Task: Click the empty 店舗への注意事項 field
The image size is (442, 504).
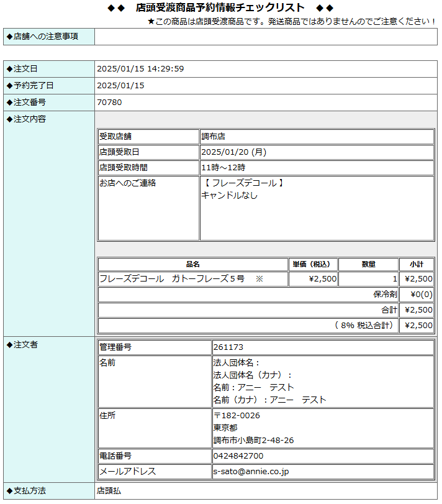Action: tap(266, 37)
